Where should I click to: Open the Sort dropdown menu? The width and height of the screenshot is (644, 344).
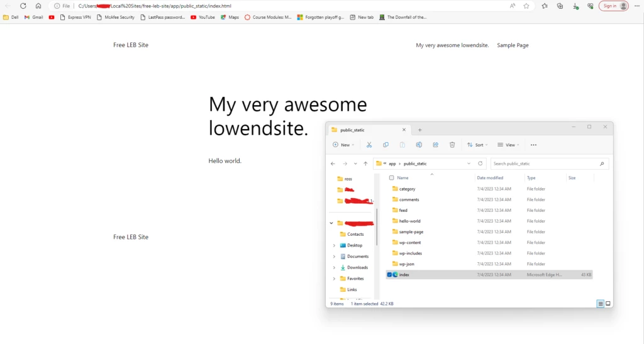[477, 145]
